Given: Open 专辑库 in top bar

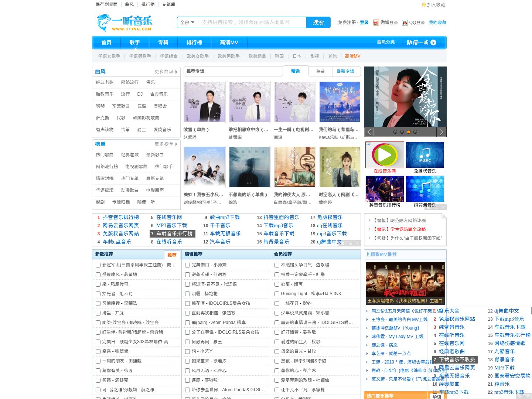Looking at the screenshot, I should click(x=169, y=4).
